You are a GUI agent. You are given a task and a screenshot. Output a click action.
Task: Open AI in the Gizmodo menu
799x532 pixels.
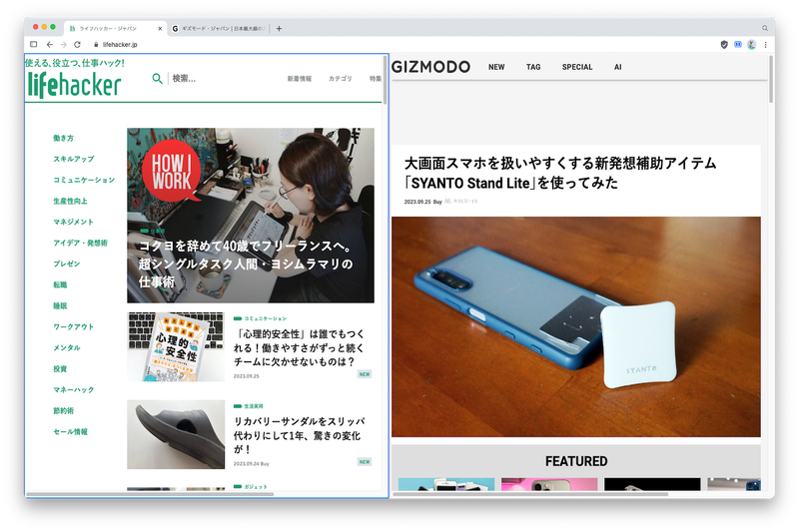(617, 67)
